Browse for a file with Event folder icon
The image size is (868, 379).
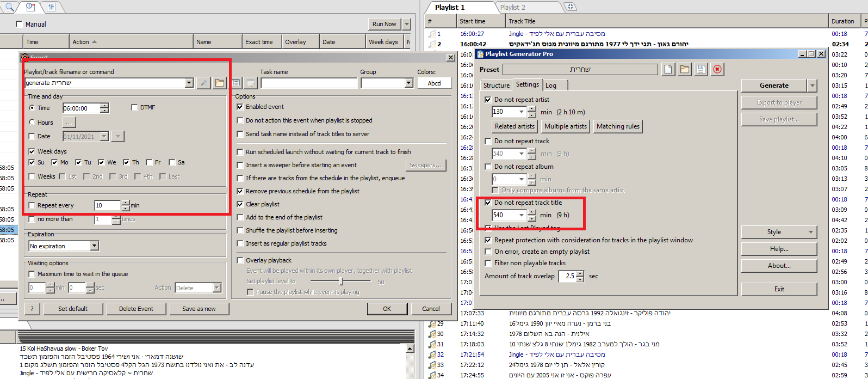[219, 83]
